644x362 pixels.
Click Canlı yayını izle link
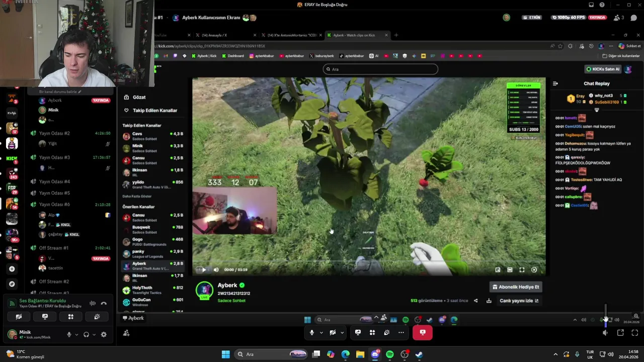click(x=519, y=301)
